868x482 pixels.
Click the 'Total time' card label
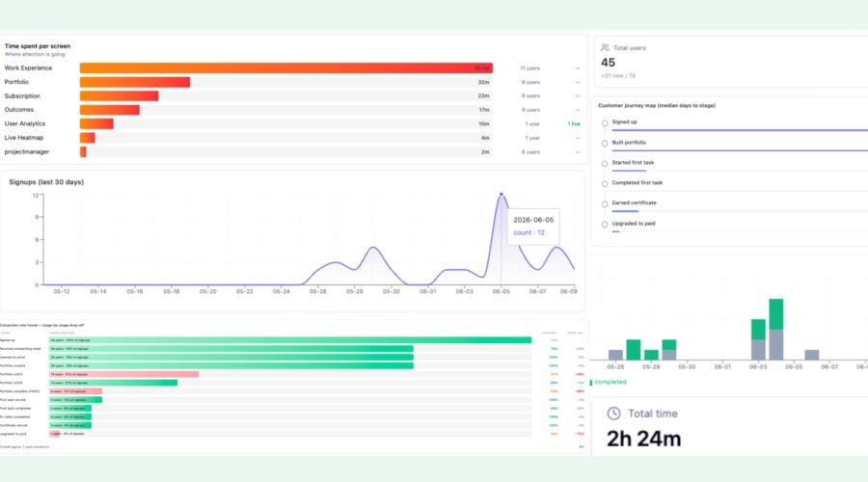(653, 414)
